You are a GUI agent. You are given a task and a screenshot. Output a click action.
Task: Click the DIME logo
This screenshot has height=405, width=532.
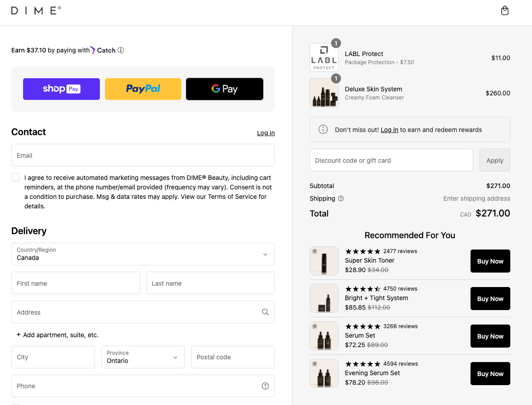click(36, 10)
